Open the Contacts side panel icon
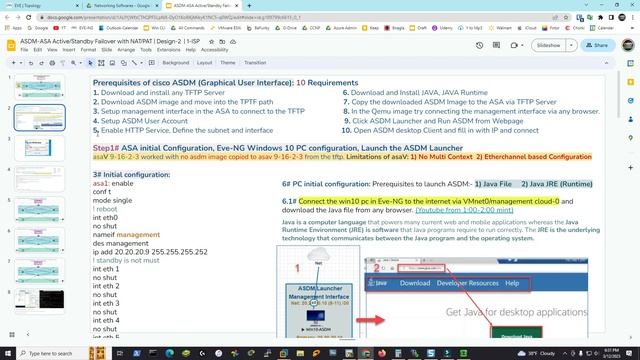 [631, 119]
